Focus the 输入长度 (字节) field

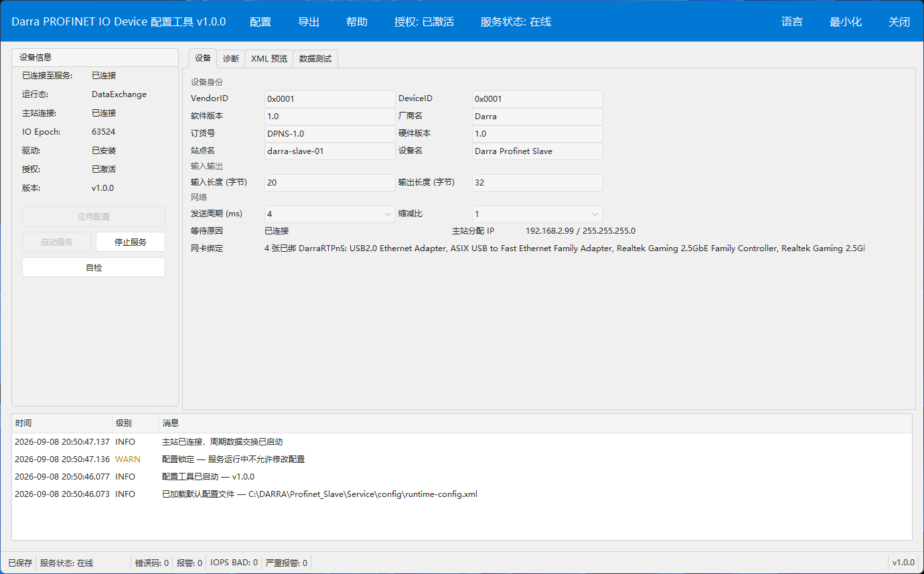(x=330, y=183)
